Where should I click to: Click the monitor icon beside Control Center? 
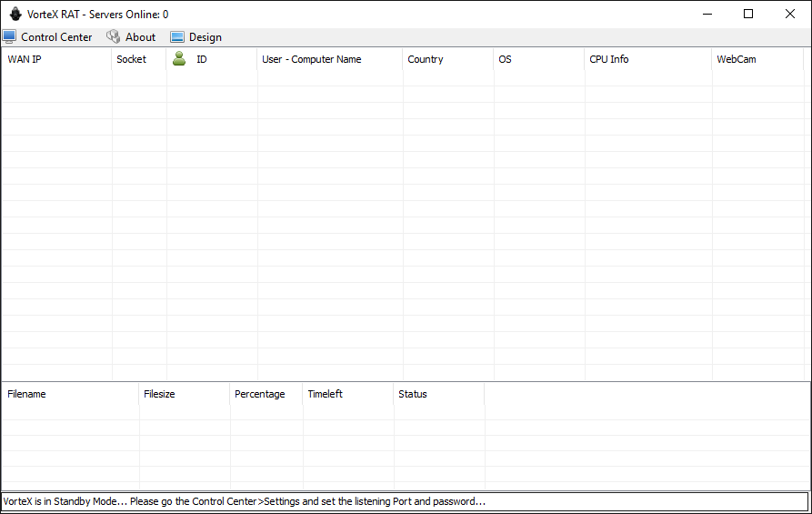10,37
